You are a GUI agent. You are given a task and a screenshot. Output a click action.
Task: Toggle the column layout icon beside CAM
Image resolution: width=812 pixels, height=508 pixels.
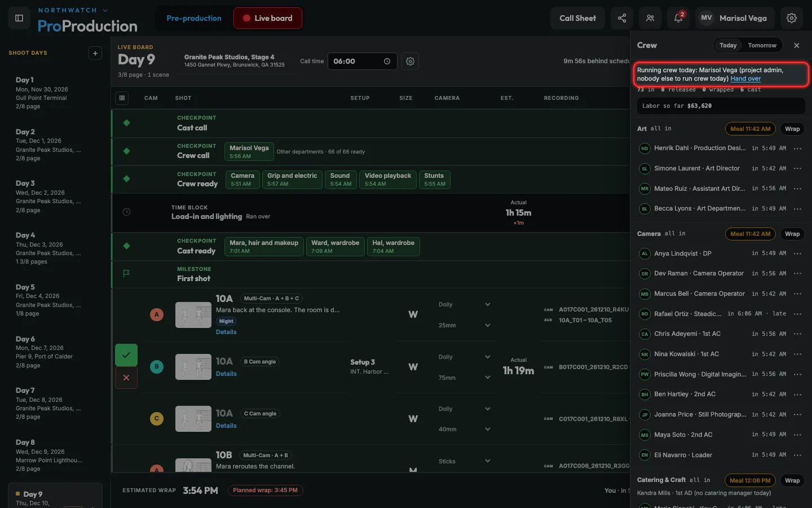pyautogui.click(x=122, y=98)
